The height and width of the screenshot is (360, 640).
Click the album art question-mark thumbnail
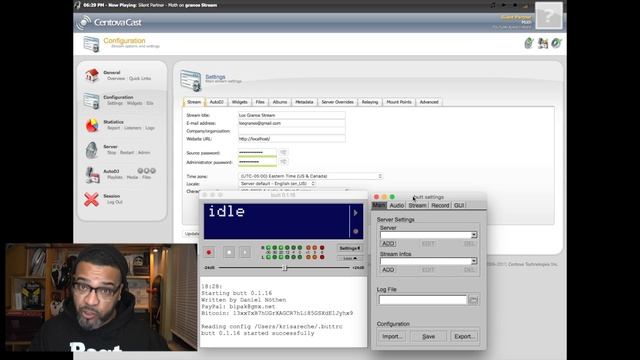pyautogui.click(x=549, y=16)
